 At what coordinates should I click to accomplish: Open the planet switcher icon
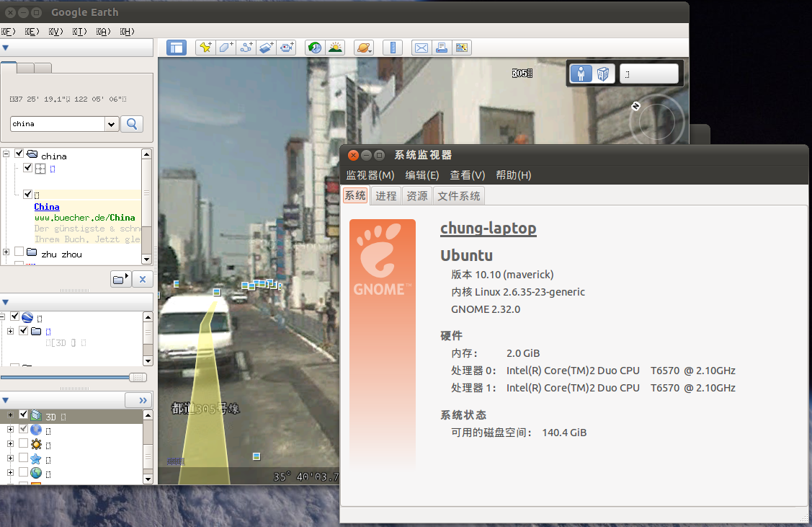point(364,48)
